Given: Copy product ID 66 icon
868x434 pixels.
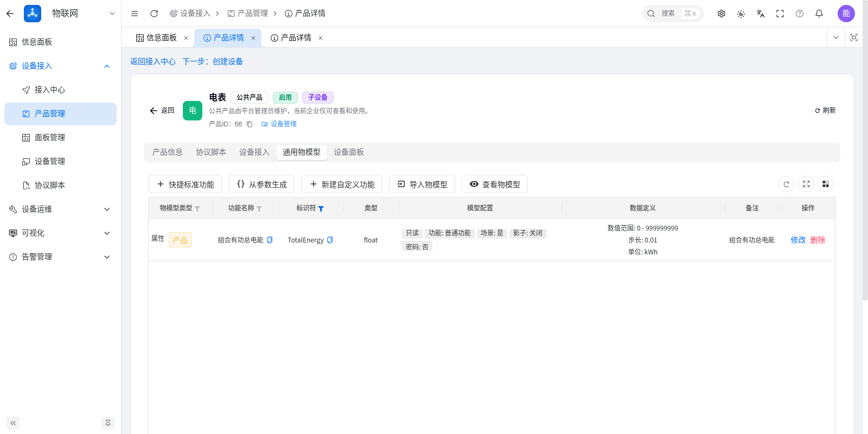Looking at the screenshot, I should pyautogui.click(x=250, y=124).
